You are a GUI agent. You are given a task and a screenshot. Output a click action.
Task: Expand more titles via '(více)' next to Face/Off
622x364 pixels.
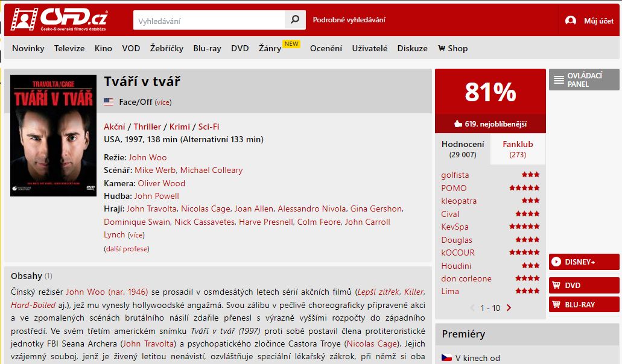pyautogui.click(x=163, y=102)
